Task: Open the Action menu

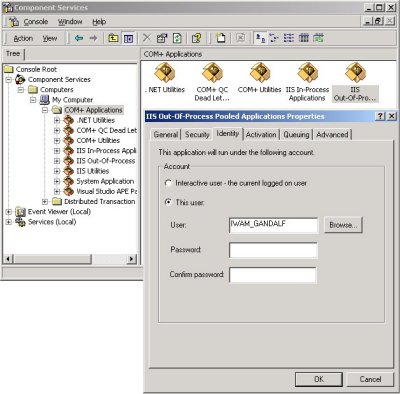Action: pos(23,38)
